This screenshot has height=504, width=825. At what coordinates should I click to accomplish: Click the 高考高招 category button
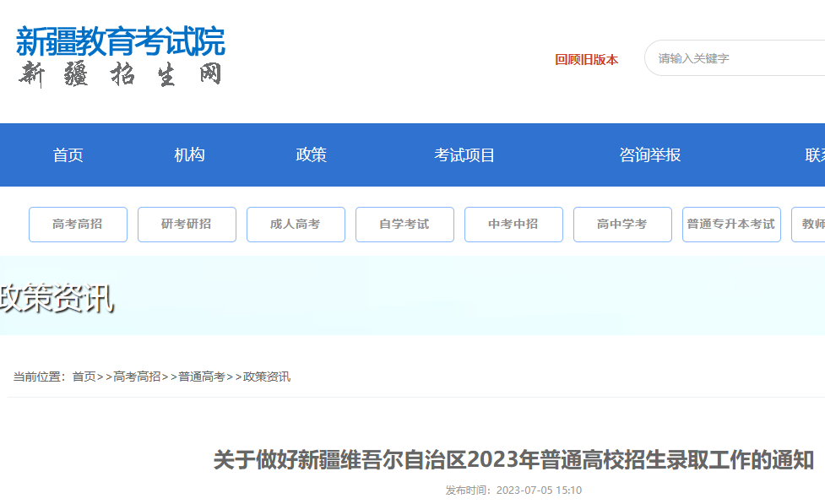click(78, 225)
